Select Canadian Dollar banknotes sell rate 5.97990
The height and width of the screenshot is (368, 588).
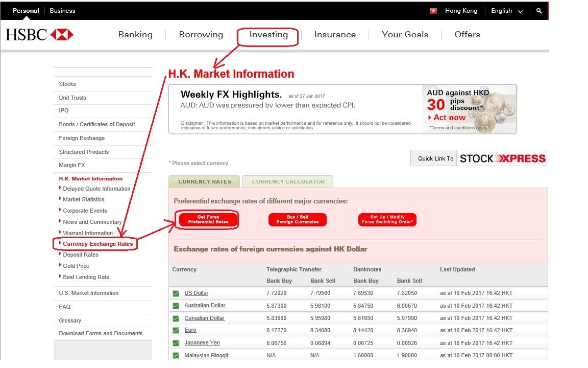tap(407, 318)
